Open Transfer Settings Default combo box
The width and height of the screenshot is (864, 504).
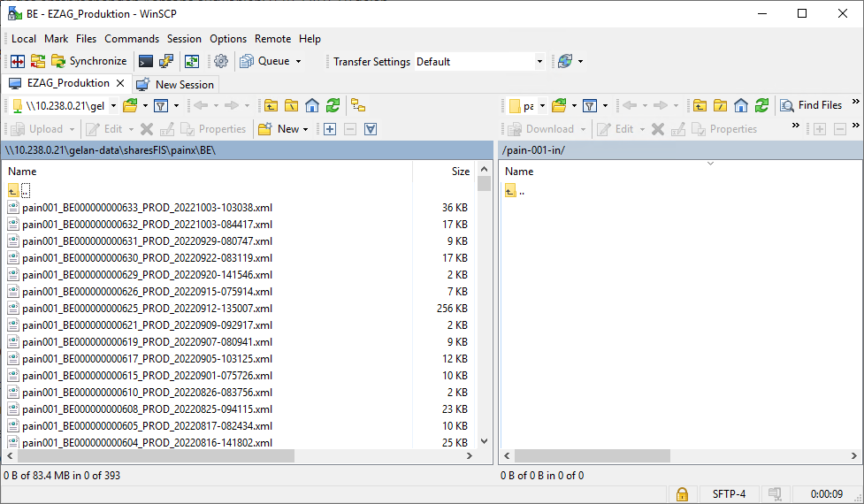479,62
